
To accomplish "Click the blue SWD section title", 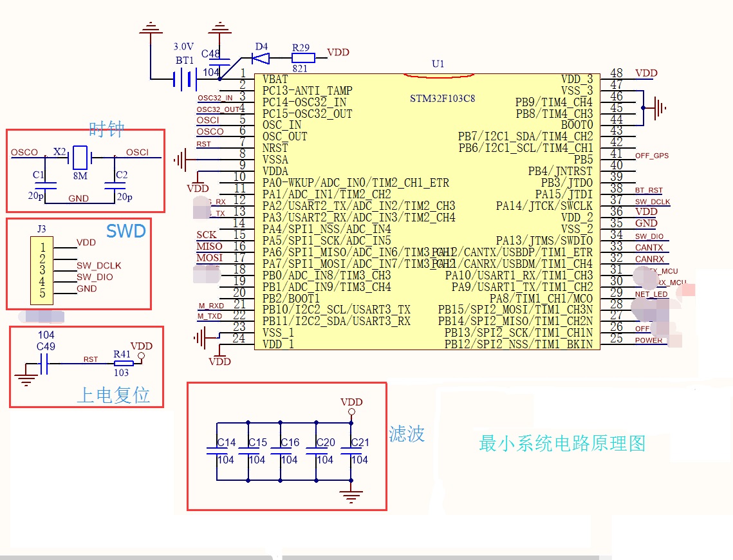I will [126, 231].
